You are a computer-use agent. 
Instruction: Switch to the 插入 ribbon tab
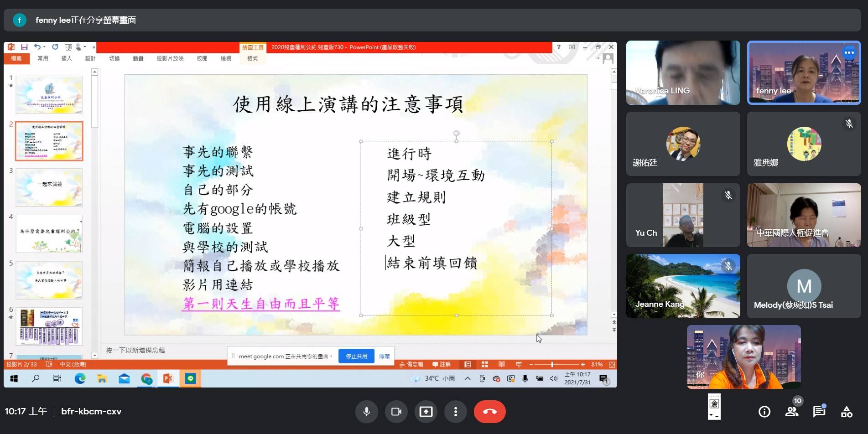pos(67,58)
